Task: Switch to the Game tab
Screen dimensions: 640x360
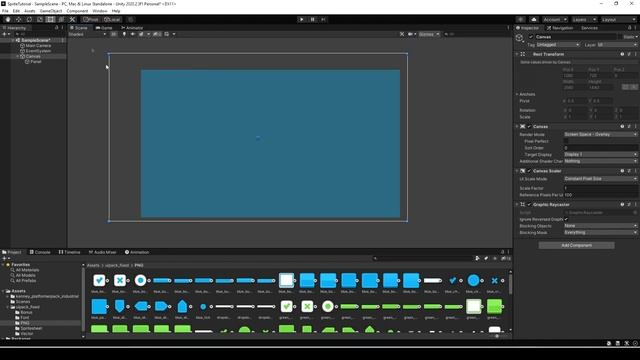Action: [104, 28]
